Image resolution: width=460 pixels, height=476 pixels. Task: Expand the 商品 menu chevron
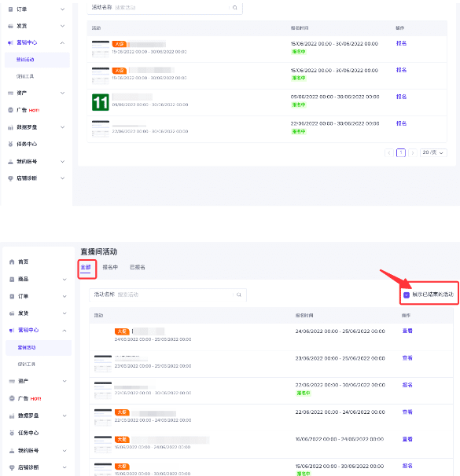pyautogui.click(x=64, y=280)
